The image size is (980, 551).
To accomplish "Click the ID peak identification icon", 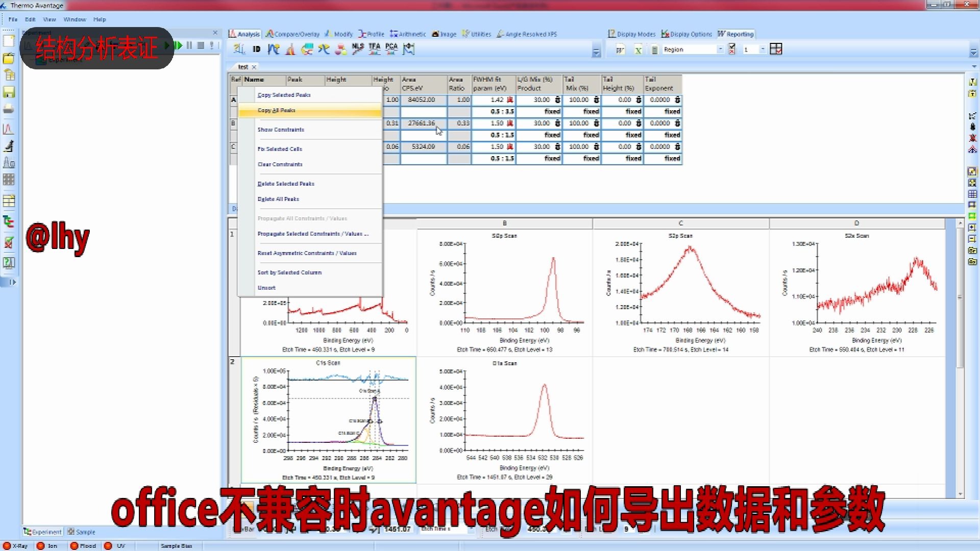I will point(256,49).
